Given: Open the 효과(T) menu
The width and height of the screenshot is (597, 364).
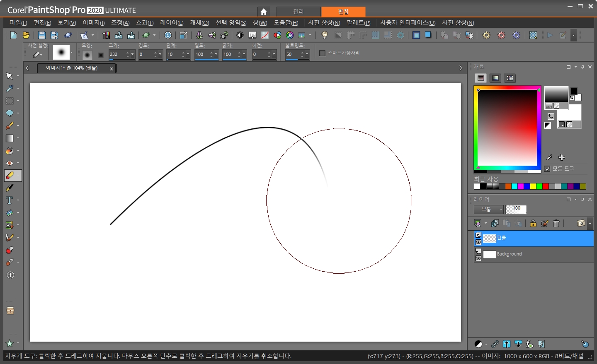Looking at the screenshot, I should [x=145, y=23].
